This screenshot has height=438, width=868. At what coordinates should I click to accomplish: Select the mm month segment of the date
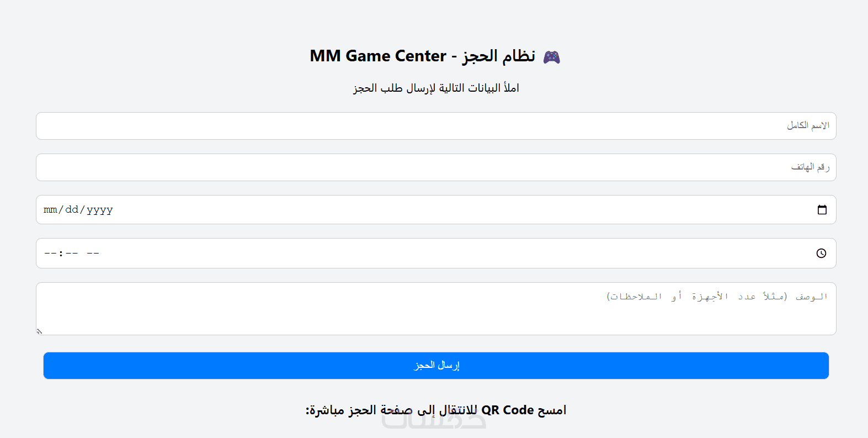(x=50, y=210)
